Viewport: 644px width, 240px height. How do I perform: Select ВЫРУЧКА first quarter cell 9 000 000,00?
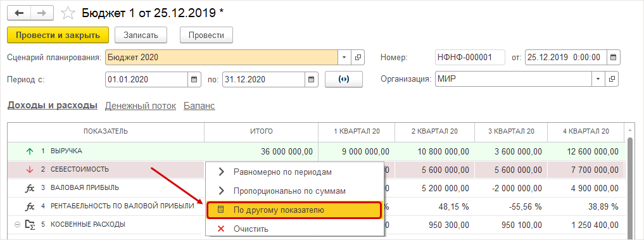point(357,151)
